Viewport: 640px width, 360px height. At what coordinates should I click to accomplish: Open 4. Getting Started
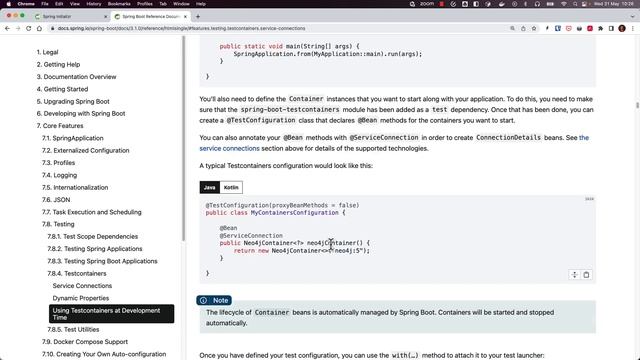tap(62, 89)
